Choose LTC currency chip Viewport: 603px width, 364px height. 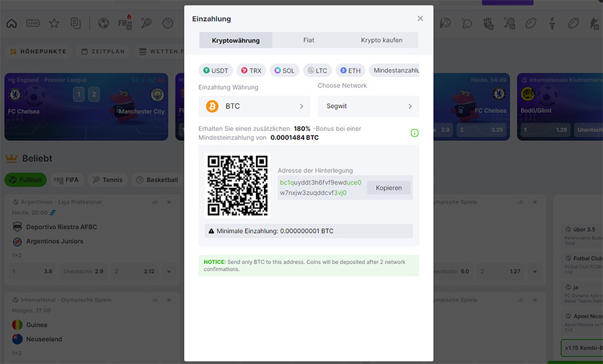click(x=318, y=71)
